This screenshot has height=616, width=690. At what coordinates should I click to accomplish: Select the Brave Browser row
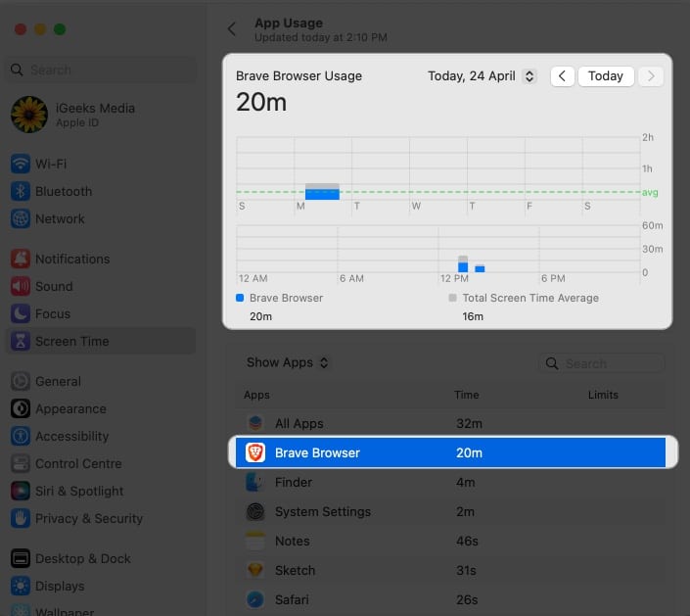pos(450,452)
